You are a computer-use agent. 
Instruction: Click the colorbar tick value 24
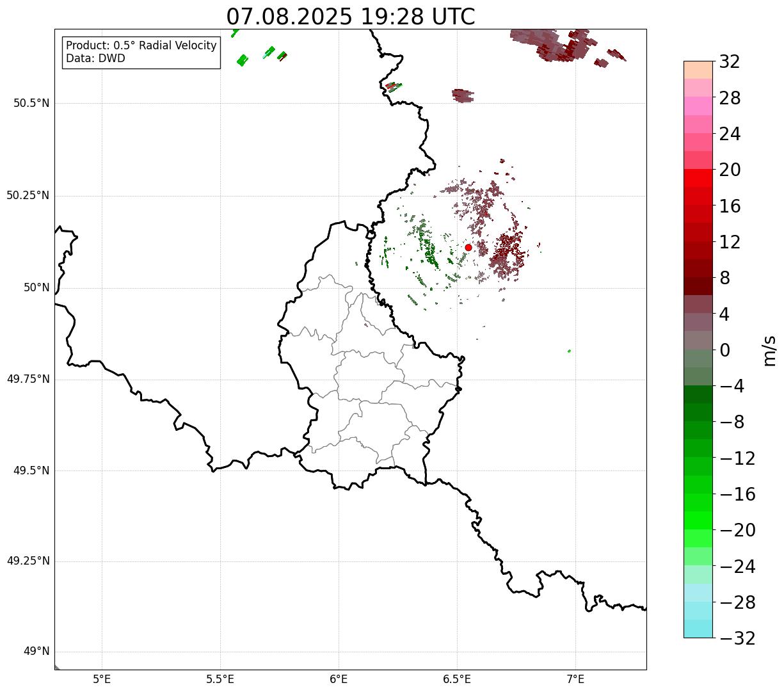[730, 134]
